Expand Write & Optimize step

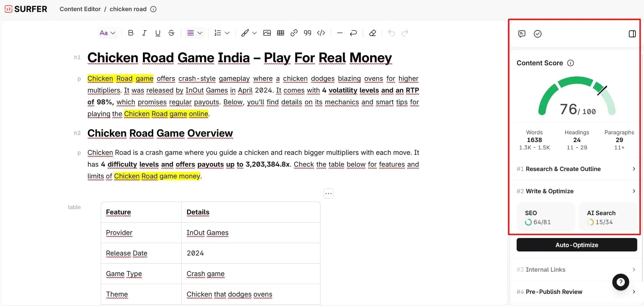pos(576,191)
